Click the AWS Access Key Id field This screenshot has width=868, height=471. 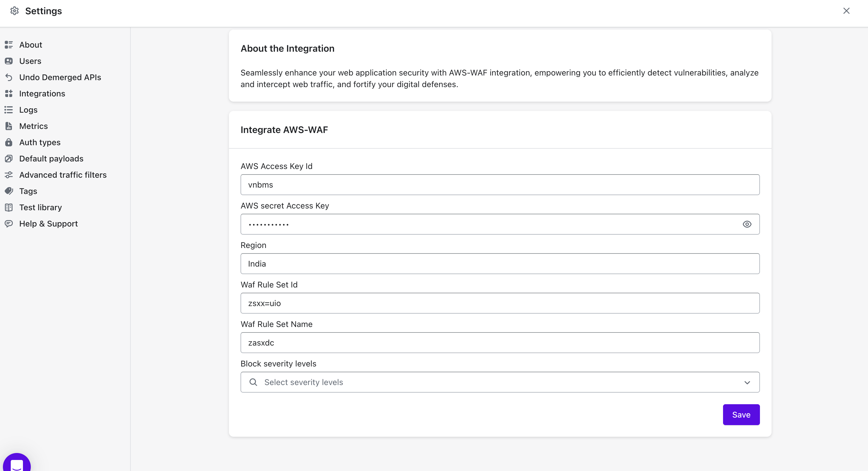click(x=499, y=185)
